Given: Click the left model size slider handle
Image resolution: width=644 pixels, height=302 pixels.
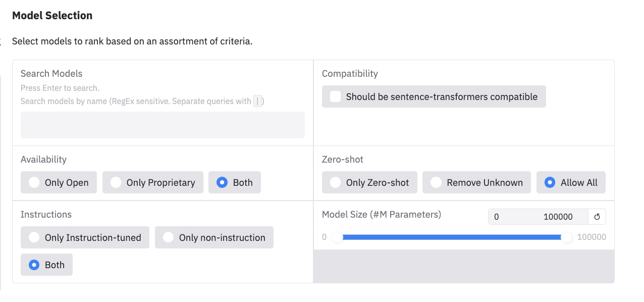Looking at the screenshot, I should tap(338, 237).
